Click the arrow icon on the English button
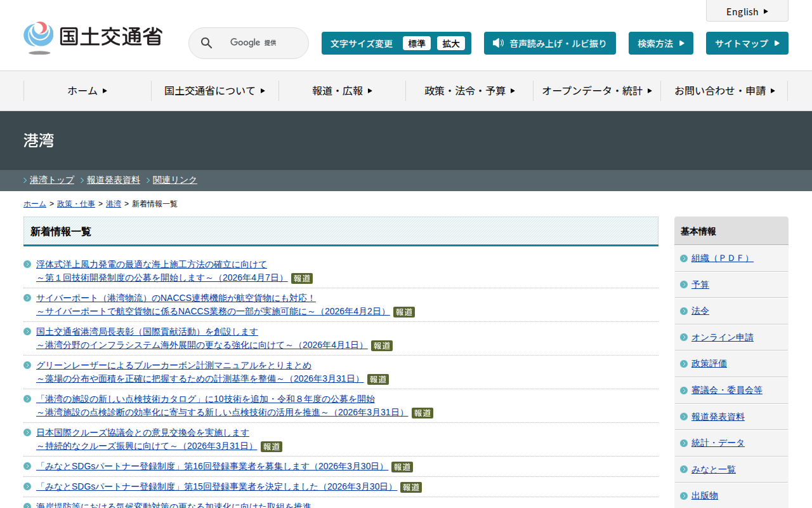Screen dimensions: 812x508 [x=766, y=11]
